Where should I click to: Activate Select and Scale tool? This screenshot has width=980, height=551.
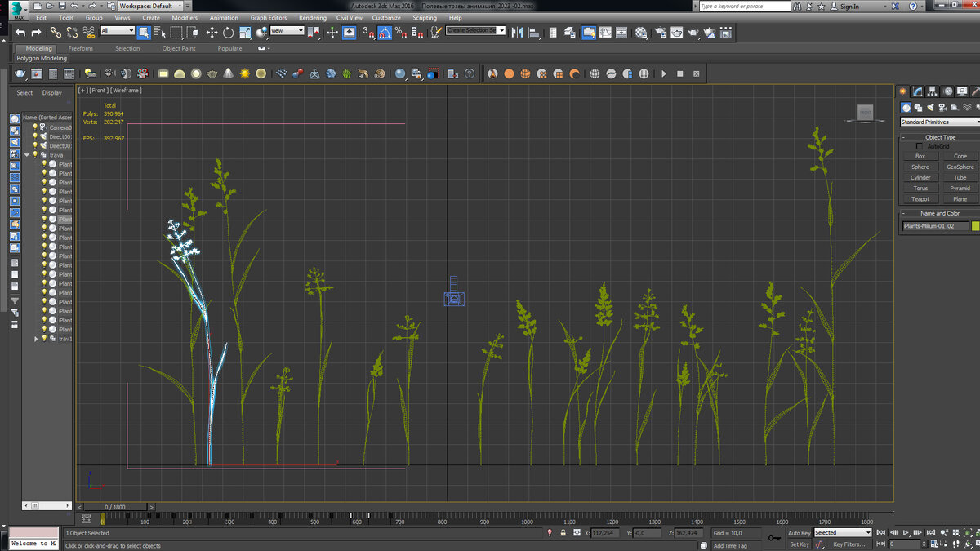click(245, 33)
